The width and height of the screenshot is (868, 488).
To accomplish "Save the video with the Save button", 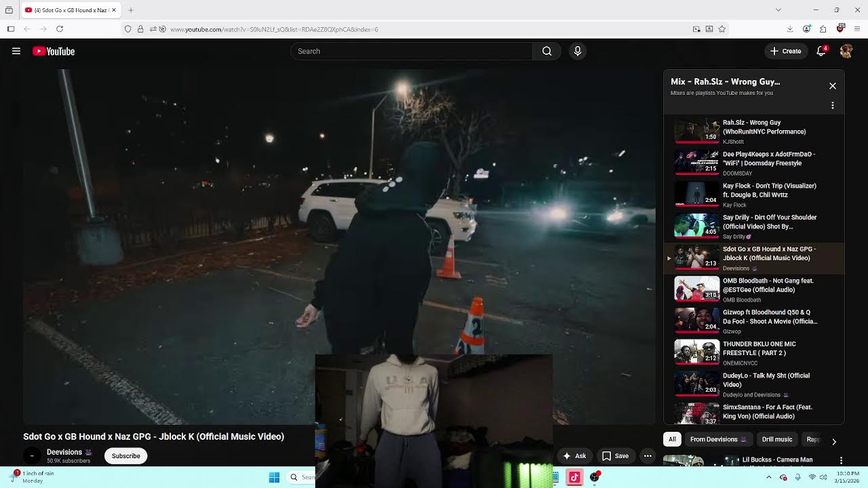I will pos(616,456).
